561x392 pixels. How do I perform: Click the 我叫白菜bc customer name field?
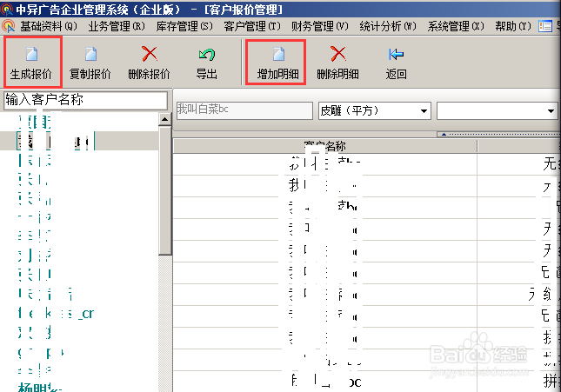[x=244, y=110]
